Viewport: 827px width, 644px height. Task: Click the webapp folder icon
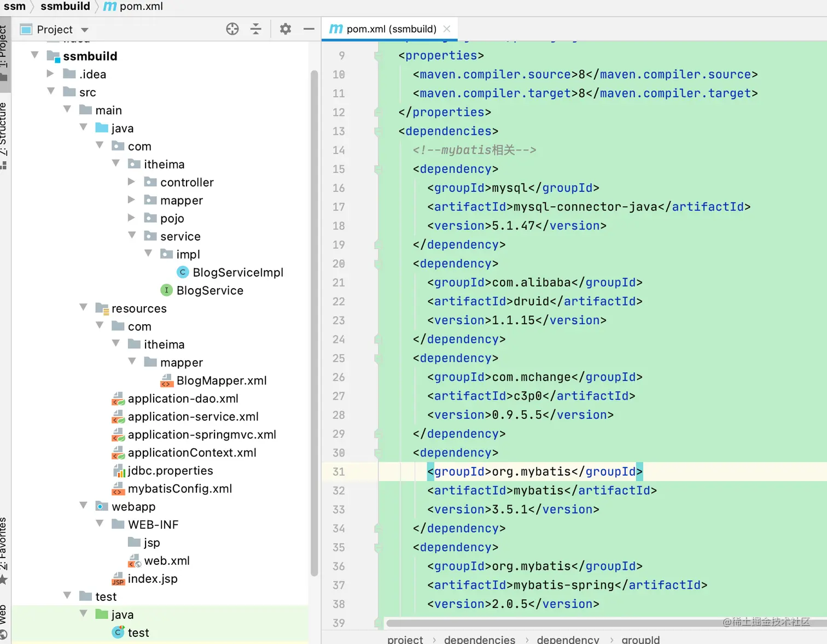pos(102,506)
